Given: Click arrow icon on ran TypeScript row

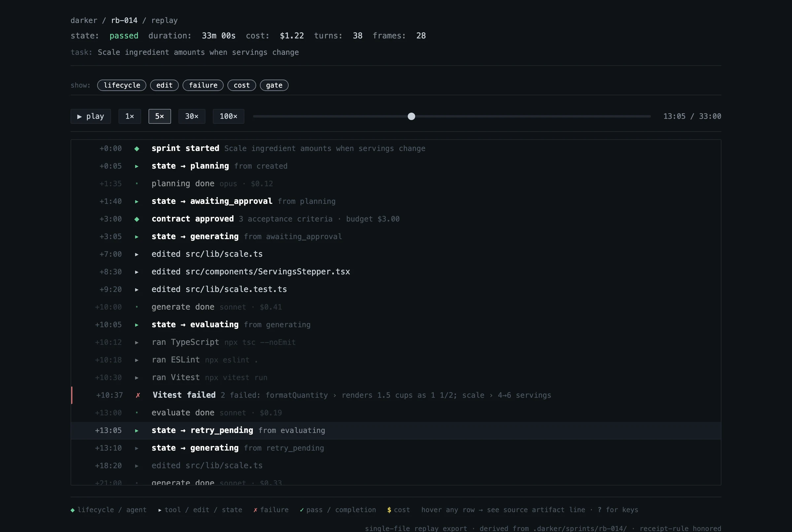Looking at the screenshot, I should (x=137, y=343).
